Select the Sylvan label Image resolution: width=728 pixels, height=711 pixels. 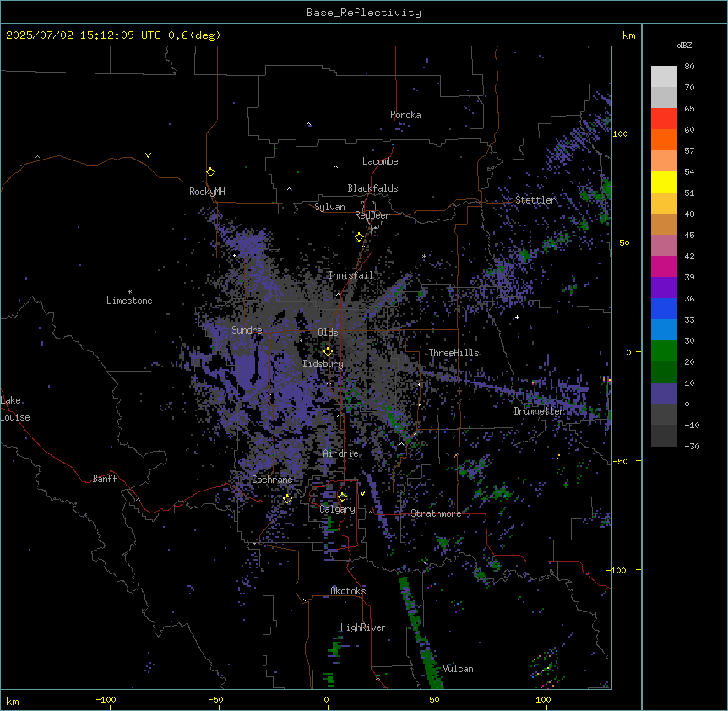(329, 207)
